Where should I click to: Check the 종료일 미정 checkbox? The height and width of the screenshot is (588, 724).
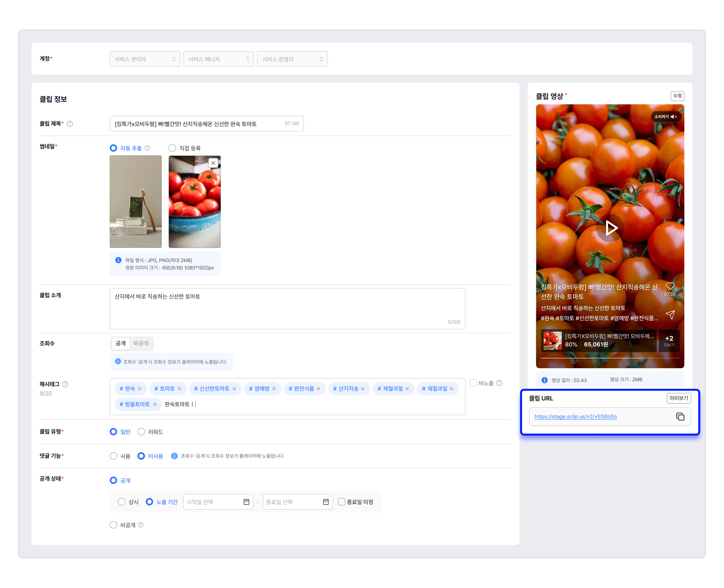[x=341, y=502]
